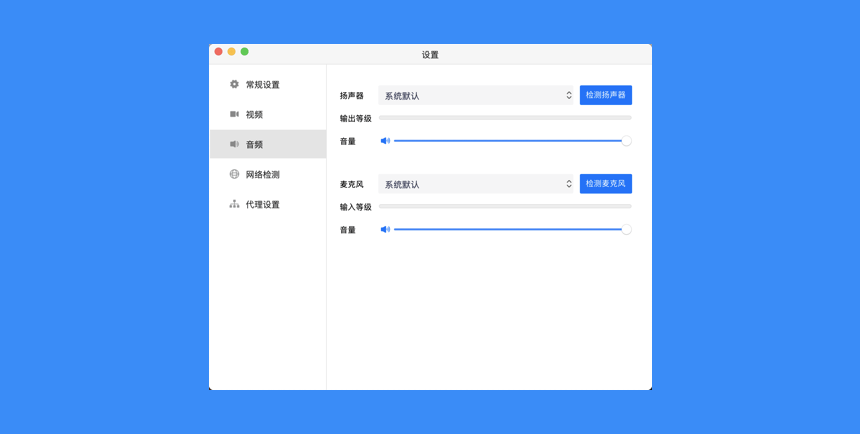Click the speaker 音量 slider handle
Screen dimensions: 860x434
coord(626,141)
